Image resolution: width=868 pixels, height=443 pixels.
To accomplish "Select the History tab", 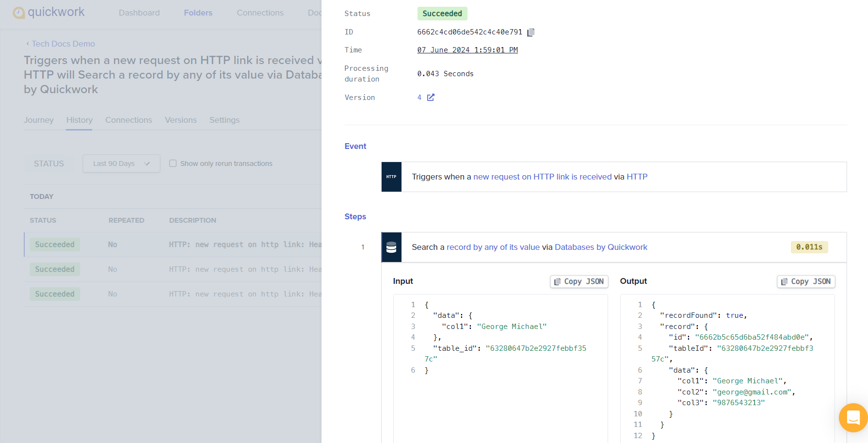I will pyautogui.click(x=80, y=120).
